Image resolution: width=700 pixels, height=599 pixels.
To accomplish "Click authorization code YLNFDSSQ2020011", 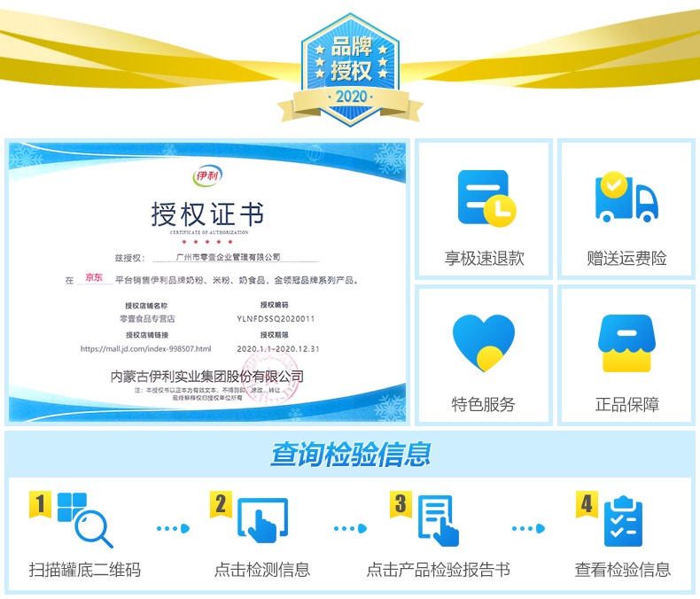I will pos(276,318).
